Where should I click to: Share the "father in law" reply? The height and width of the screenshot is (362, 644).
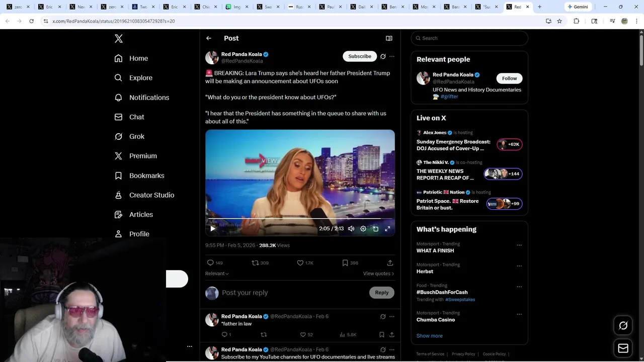pos(391,335)
